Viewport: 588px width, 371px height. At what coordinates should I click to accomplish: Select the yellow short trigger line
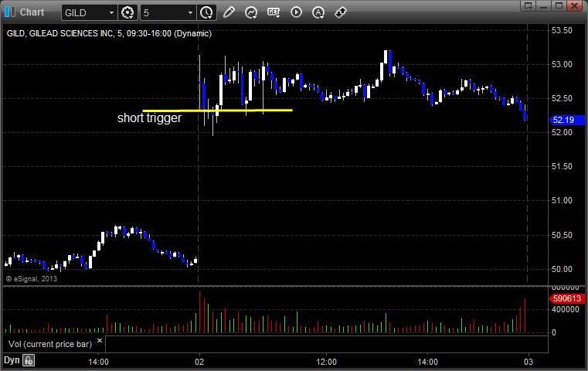[x=217, y=111]
